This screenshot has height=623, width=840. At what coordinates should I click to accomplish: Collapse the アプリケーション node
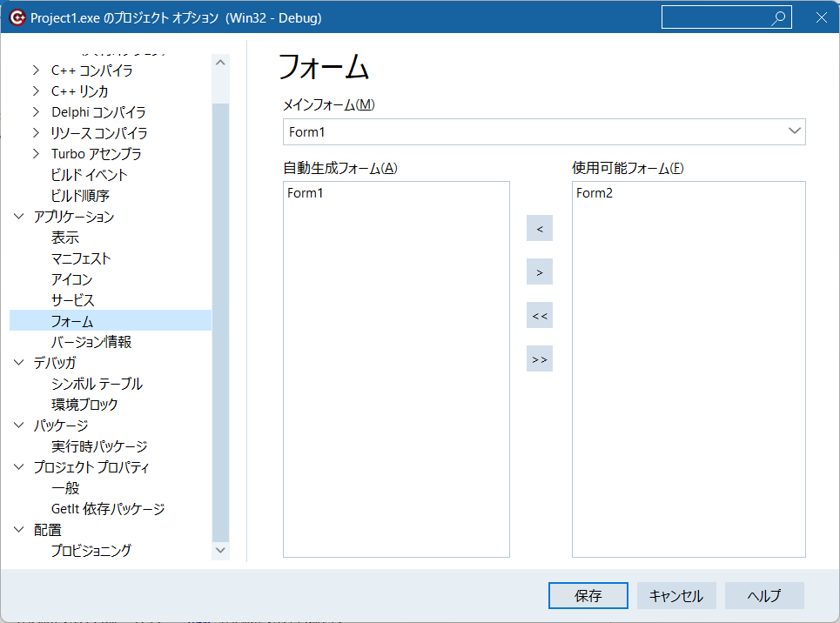click(19, 217)
